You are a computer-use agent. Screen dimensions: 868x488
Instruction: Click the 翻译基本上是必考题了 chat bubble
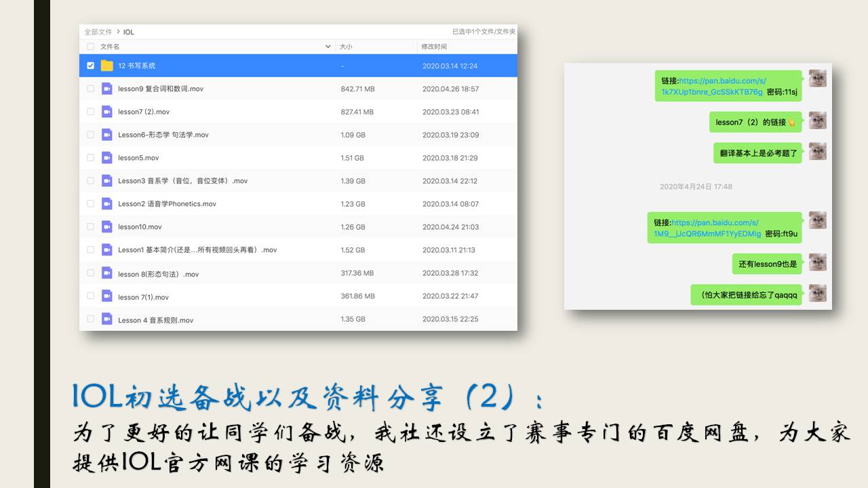pyautogui.click(x=757, y=153)
